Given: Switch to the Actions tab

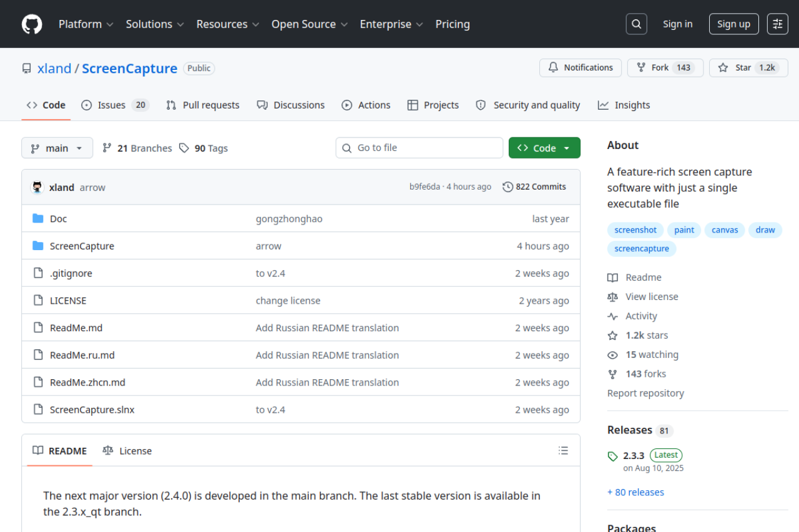Looking at the screenshot, I should pos(366,105).
